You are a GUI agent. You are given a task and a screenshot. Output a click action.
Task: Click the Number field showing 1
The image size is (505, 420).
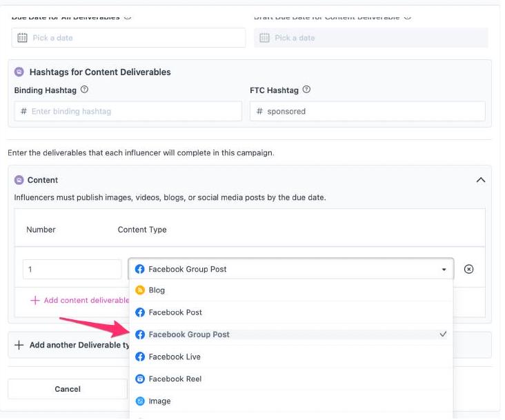tap(72, 269)
